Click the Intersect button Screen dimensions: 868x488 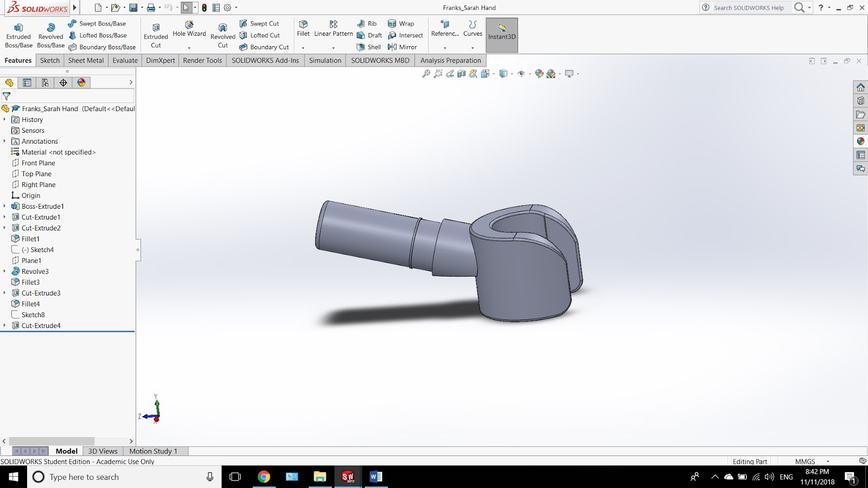pyautogui.click(x=405, y=35)
